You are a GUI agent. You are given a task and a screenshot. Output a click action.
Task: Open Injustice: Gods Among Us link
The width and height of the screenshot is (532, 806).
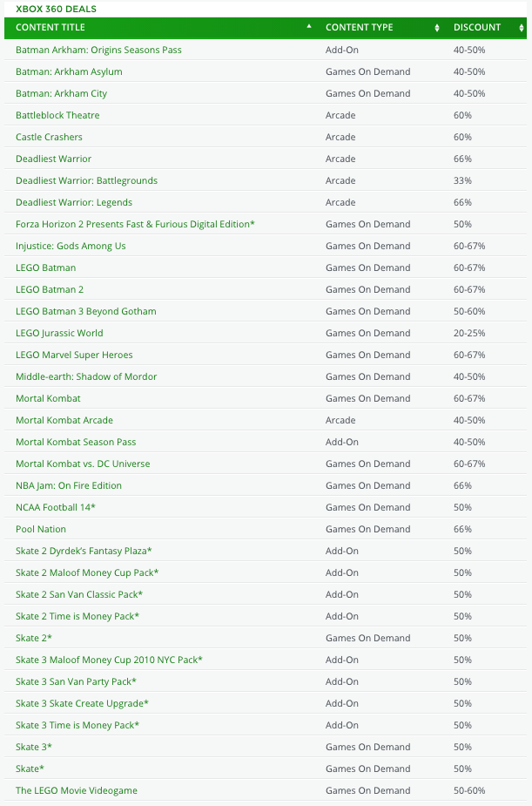click(71, 246)
